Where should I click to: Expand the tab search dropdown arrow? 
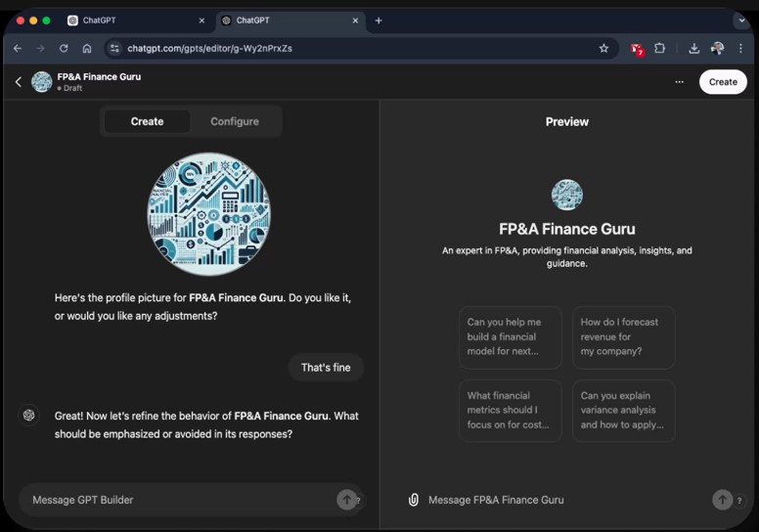pos(740,21)
